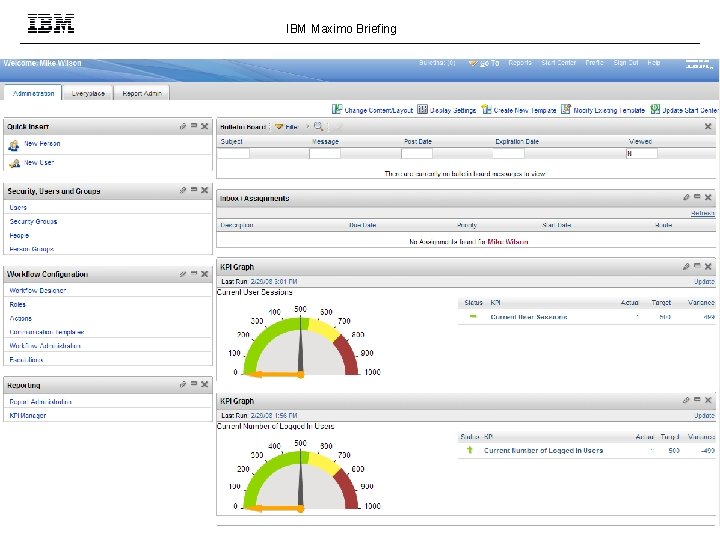The width and height of the screenshot is (720, 540).
Task: Close the Bulletin Board portlet
Action: point(708,126)
